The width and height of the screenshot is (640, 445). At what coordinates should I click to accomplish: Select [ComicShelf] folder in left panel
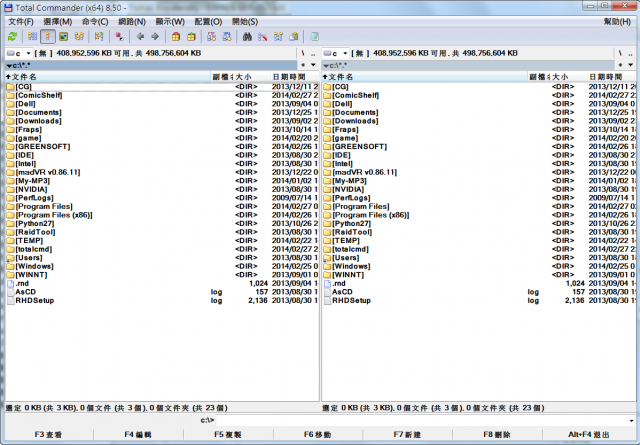162,95
